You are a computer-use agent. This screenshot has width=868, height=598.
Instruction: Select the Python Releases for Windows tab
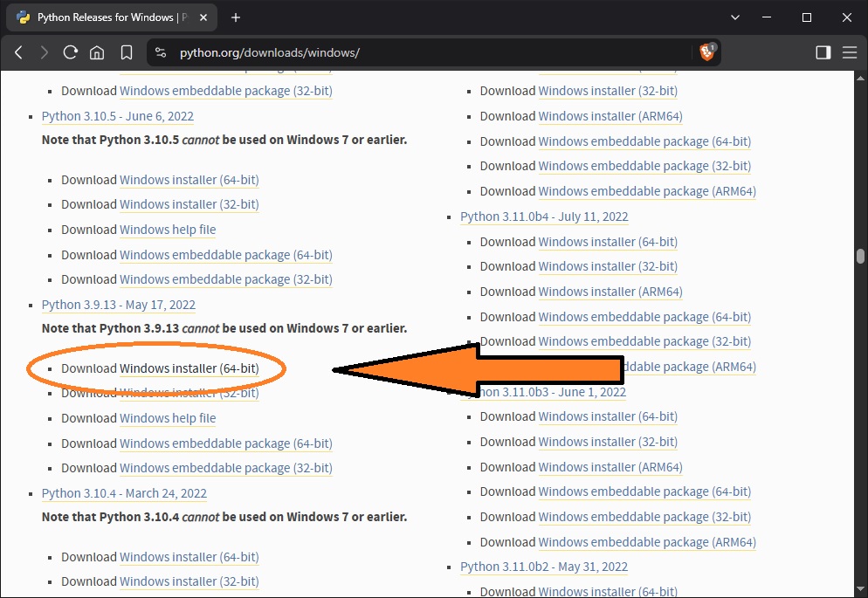click(111, 17)
